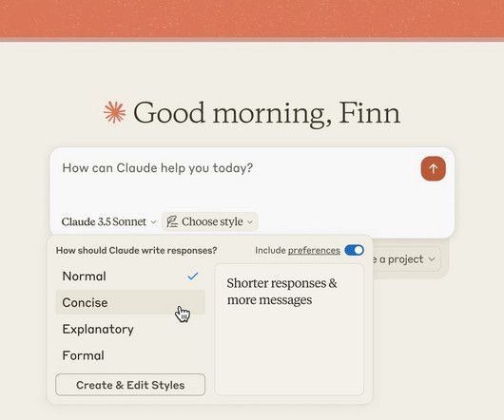This screenshot has width=504, height=420.
Task: Pick the Explanatory style option
Action: click(x=130, y=329)
